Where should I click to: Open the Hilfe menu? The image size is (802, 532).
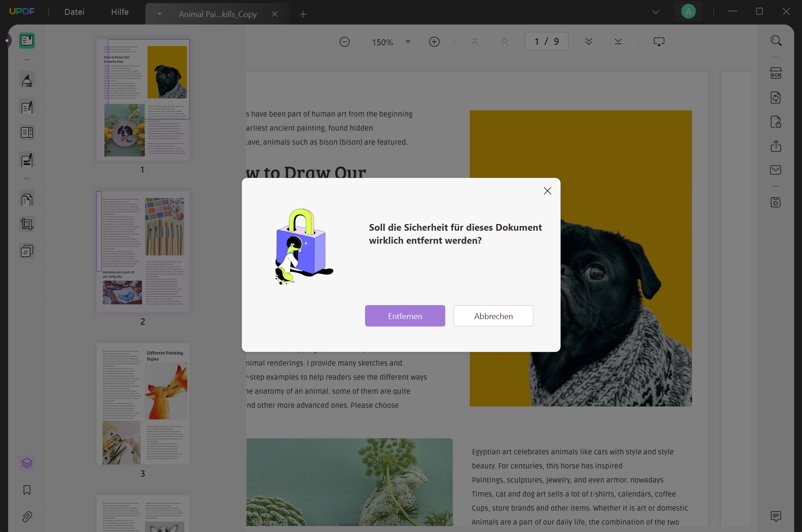120,12
